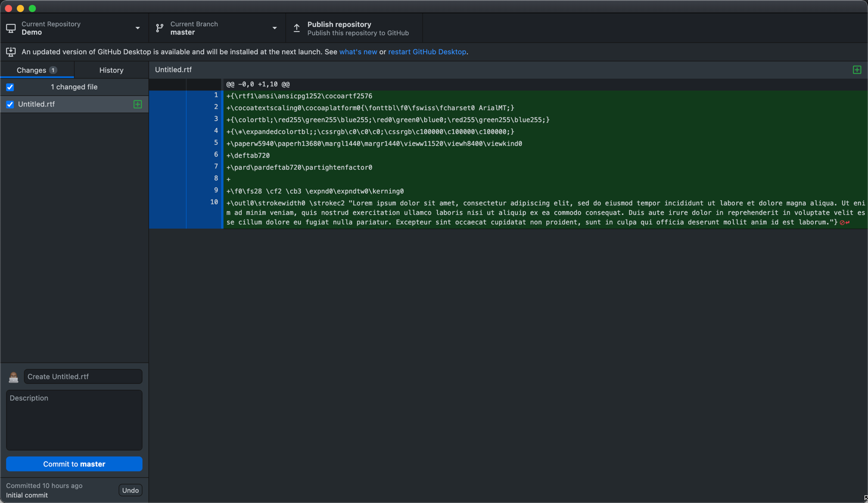Click the commit author avatar icon
The height and width of the screenshot is (503, 868).
(x=13, y=377)
